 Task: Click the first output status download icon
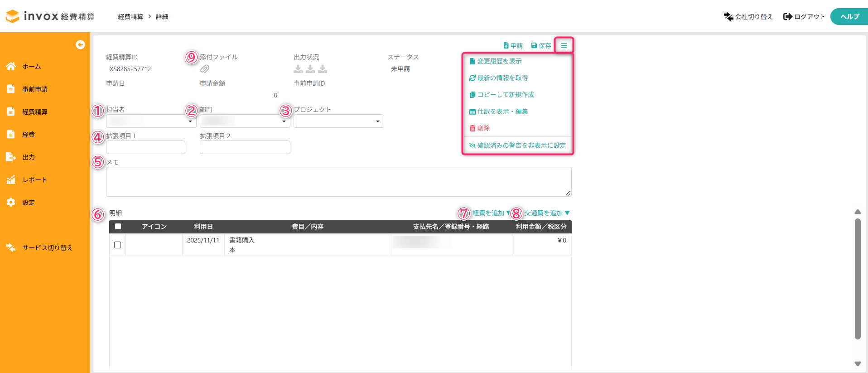pos(298,69)
